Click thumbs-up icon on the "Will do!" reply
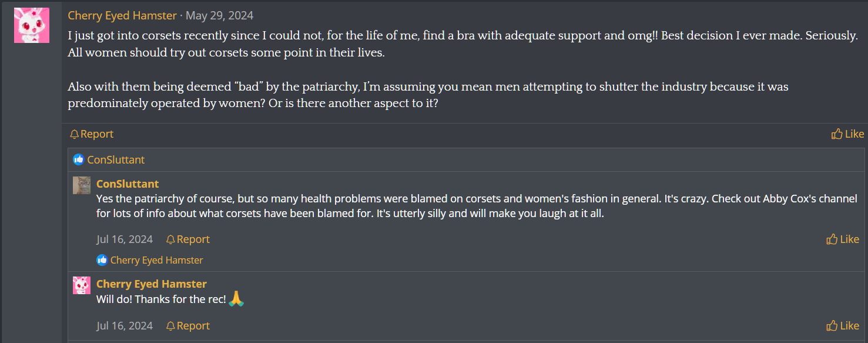868x343 pixels. pyautogui.click(x=832, y=326)
